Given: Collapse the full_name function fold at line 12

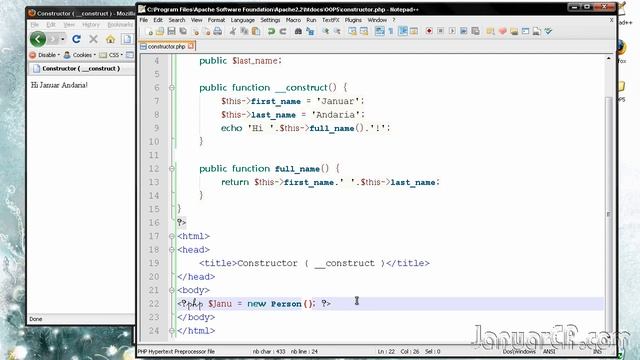Looking at the screenshot, I should coord(172,169).
